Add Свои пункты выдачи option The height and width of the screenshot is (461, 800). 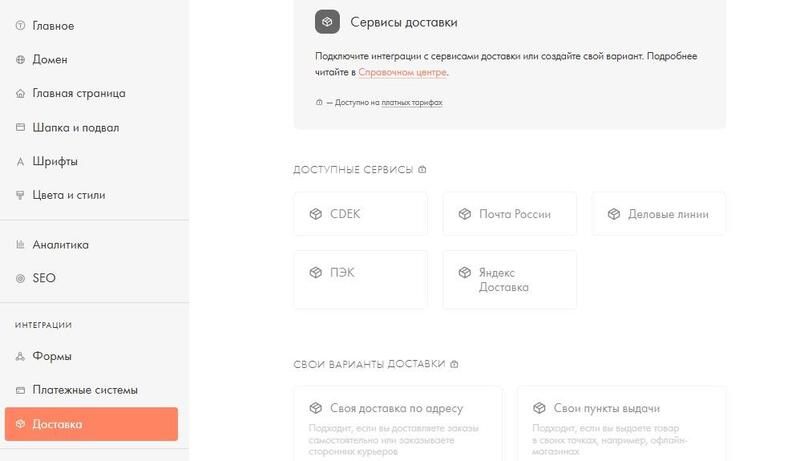[621, 424]
